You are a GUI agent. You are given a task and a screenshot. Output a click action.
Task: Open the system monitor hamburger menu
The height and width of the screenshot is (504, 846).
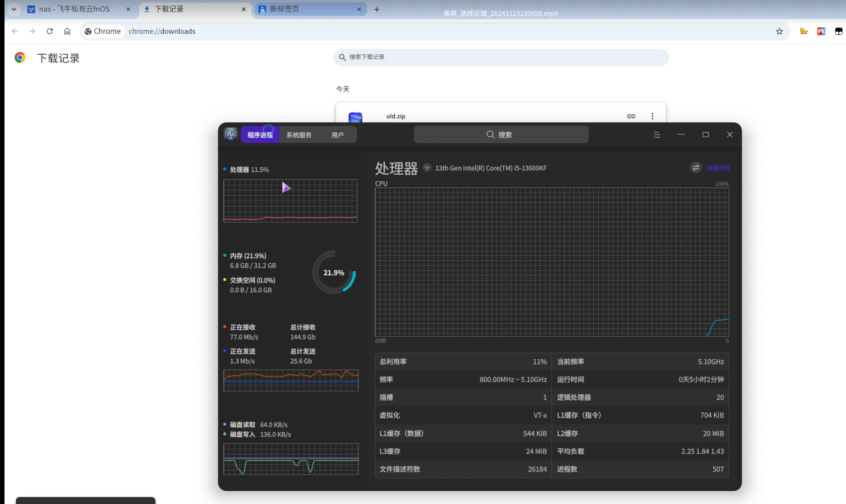(x=657, y=135)
